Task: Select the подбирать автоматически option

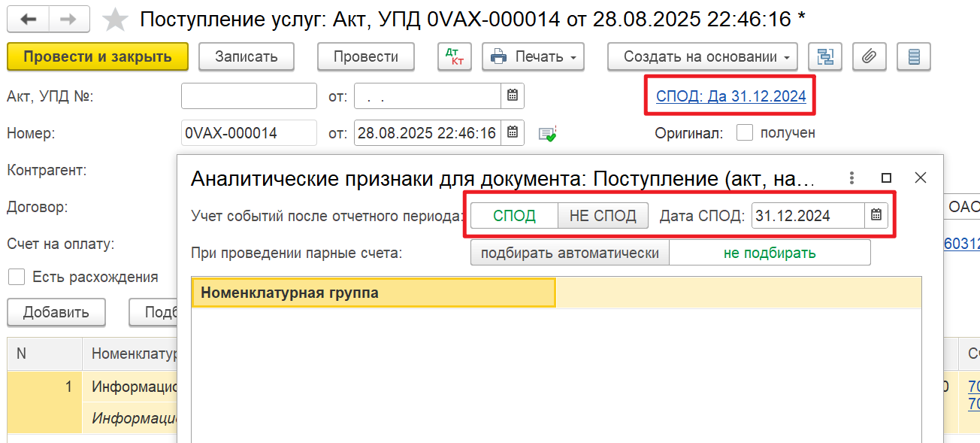Action: [x=570, y=253]
